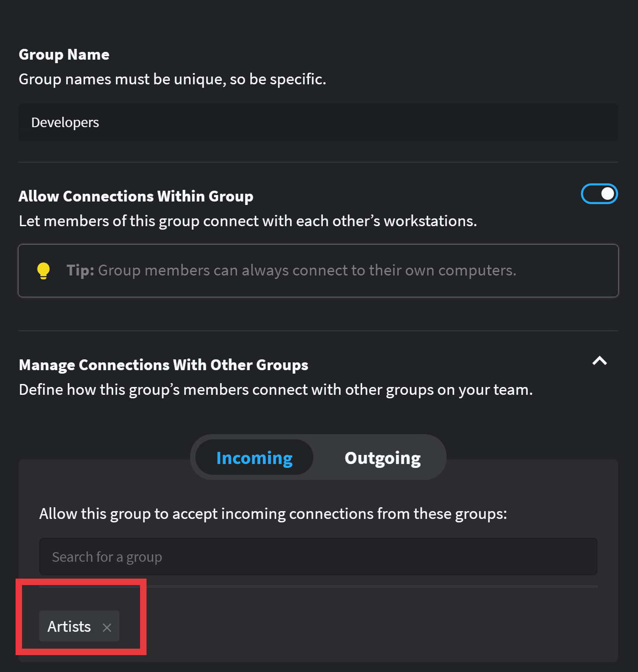
Task: Click the tip text about own computers
Action: click(x=307, y=270)
